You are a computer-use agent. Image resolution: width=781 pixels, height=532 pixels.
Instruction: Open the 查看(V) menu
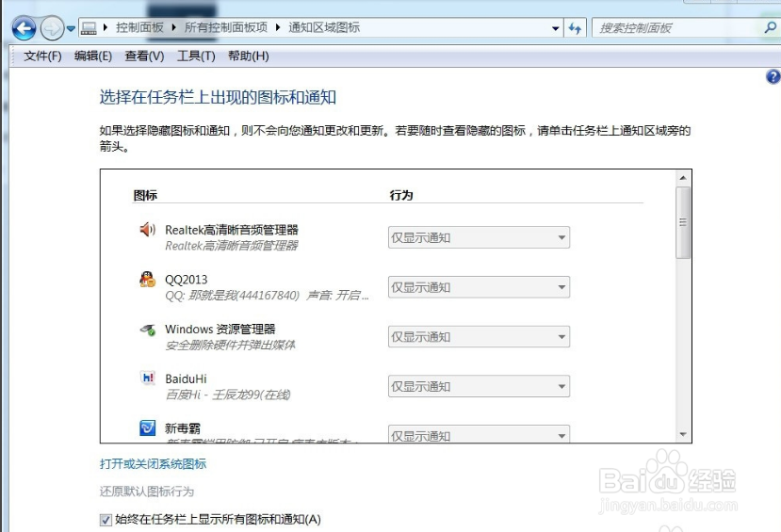coord(144,56)
